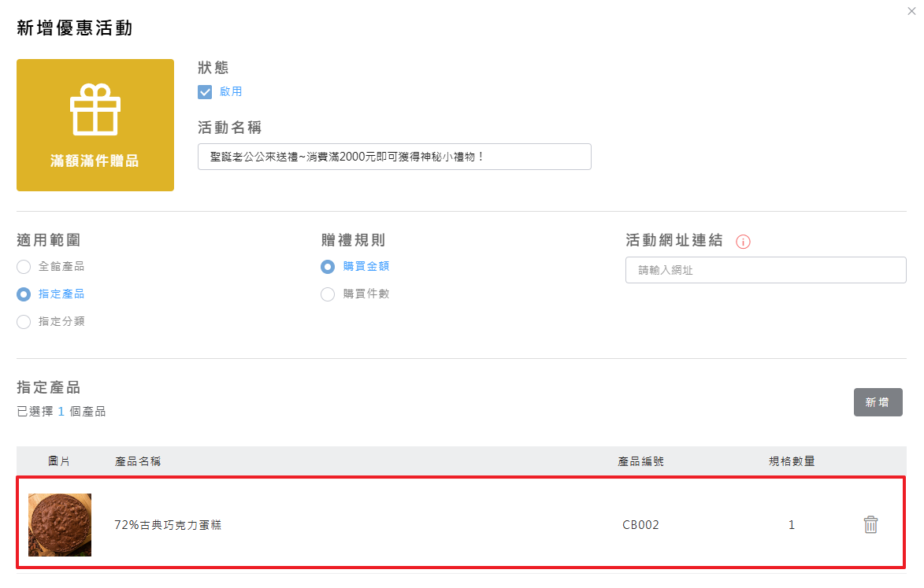924x588 pixels.
Task: Switch gift rule to 購買件數
Action: [328, 294]
